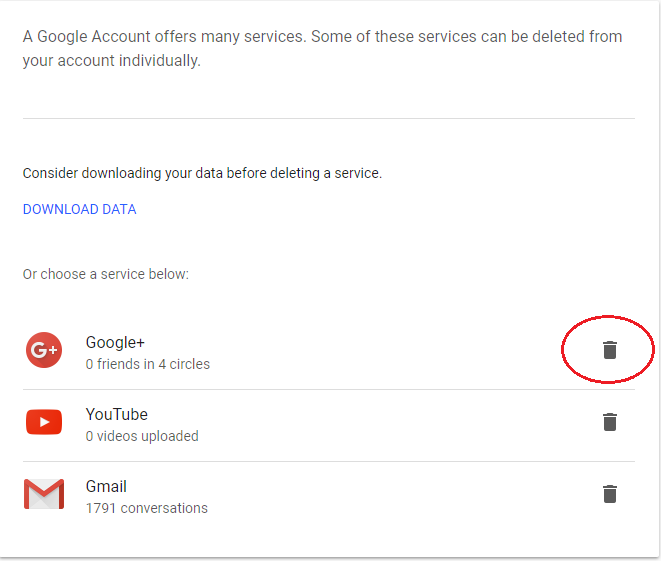661x561 pixels.
Task: Click the '1791 conversations' subtitle
Action: click(147, 508)
